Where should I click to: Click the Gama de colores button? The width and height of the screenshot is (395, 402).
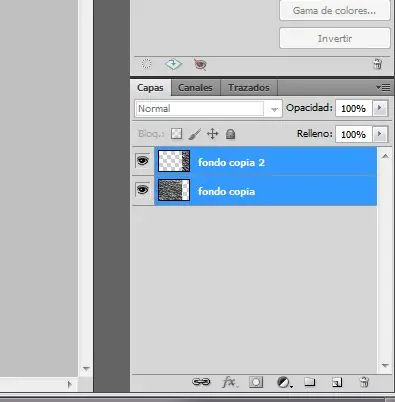pos(335,11)
